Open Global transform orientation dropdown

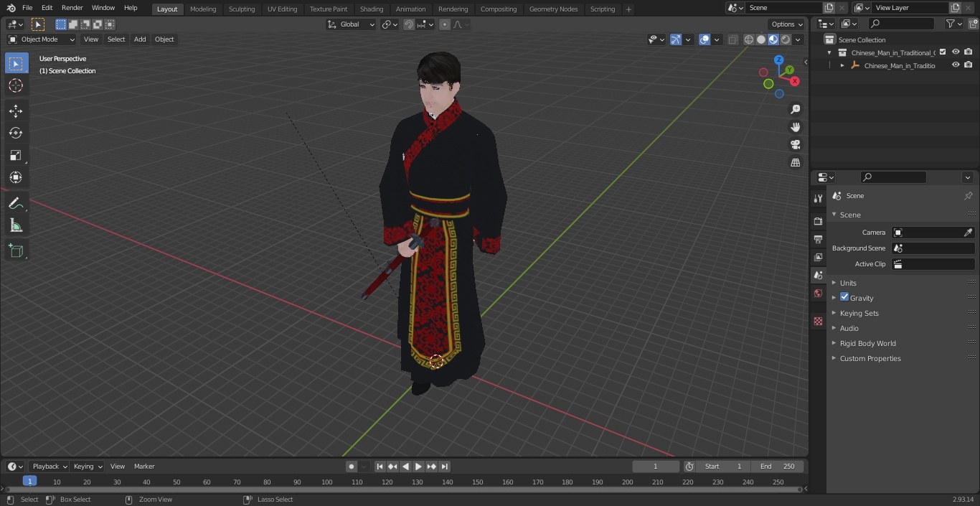[352, 24]
